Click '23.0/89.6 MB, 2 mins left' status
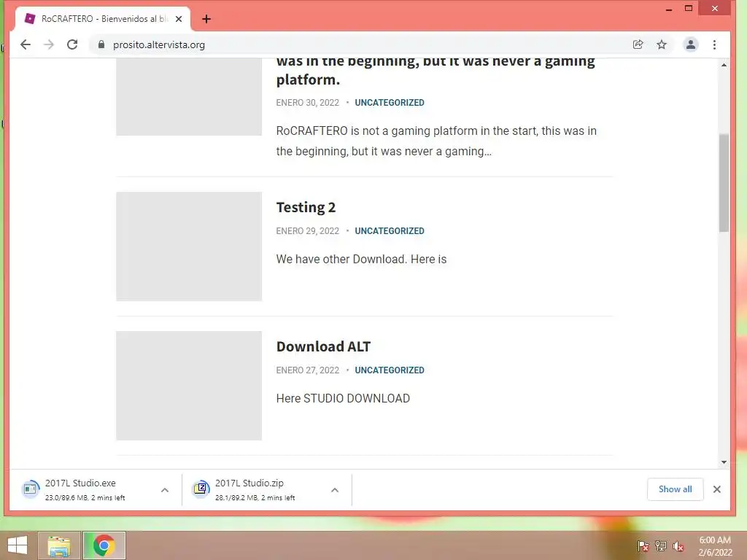747x560 pixels. [85, 498]
